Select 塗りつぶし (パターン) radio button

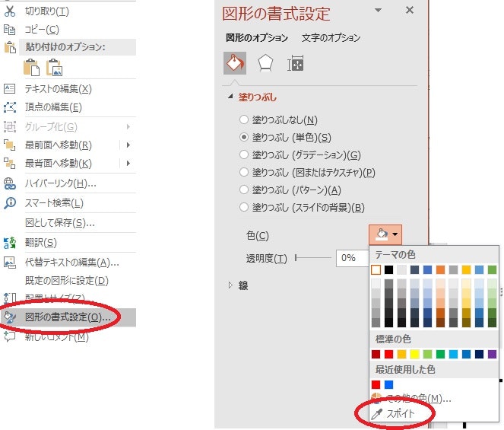coord(244,190)
